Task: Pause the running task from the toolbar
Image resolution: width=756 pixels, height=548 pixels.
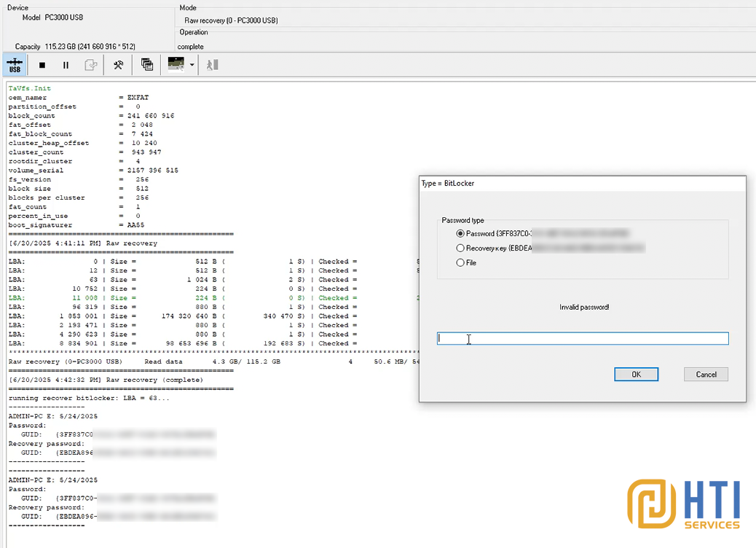Action: click(x=66, y=65)
